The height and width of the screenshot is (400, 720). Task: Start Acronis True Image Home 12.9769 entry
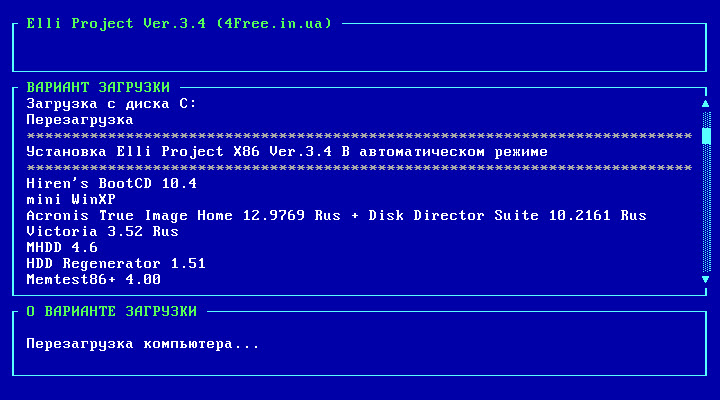[x=337, y=215]
